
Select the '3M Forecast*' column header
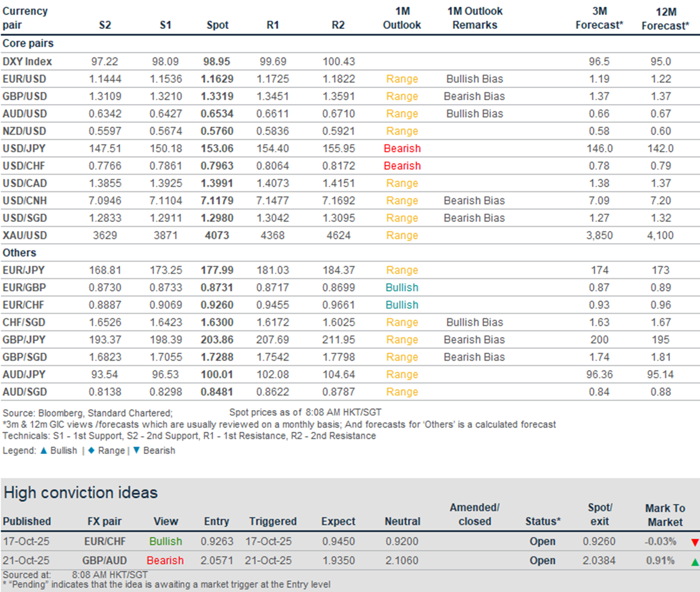599,18
